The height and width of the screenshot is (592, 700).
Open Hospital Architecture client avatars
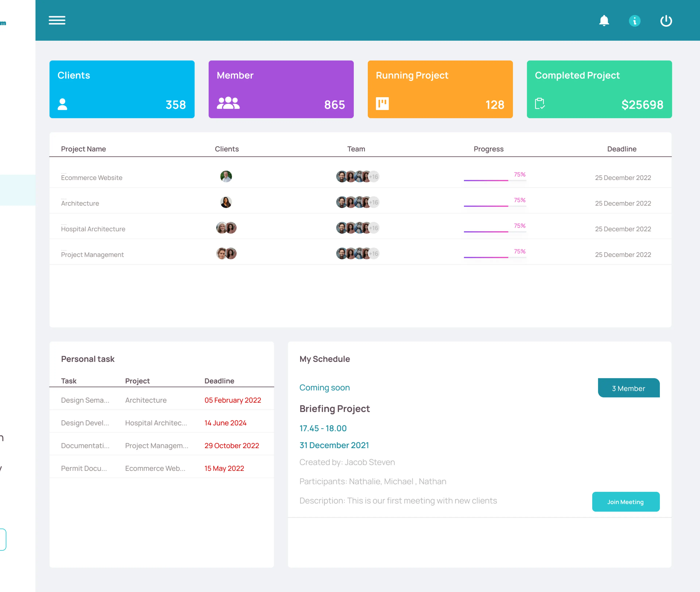coord(227,228)
